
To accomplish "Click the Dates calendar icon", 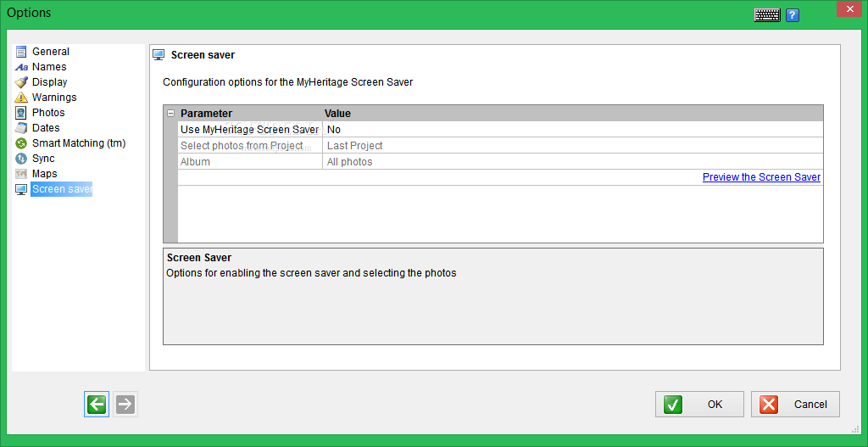I will click(x=21, y=128).
